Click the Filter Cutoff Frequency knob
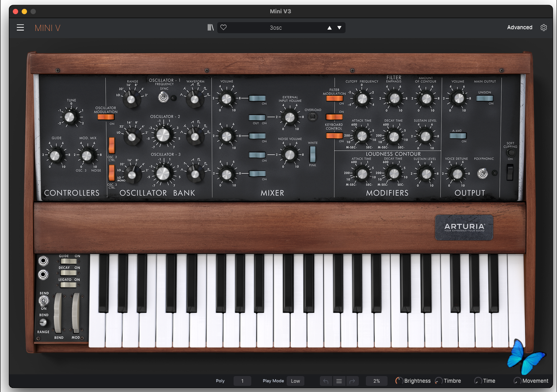Viewport: 557px width, 392px height. click(x=362, y=98)
